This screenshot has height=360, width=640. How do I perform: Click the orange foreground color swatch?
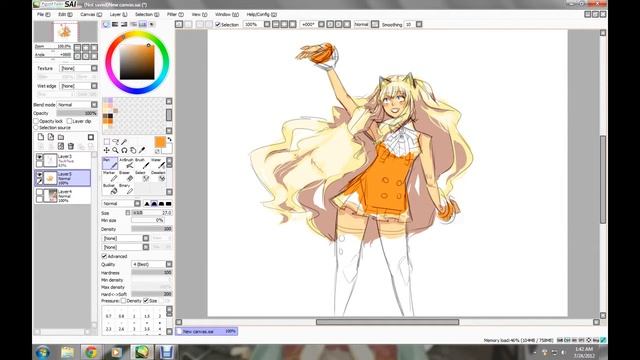(x=160, y=142)
